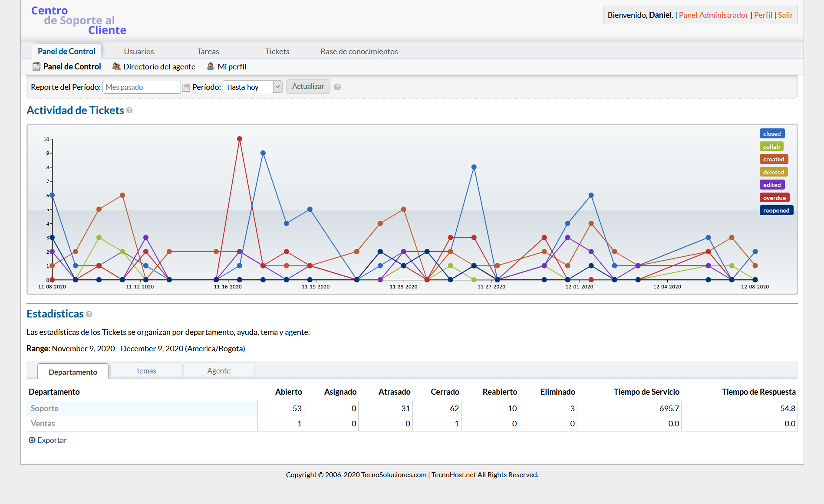
Task: Toggle the overdue series in chart legend
Action: 774,198
